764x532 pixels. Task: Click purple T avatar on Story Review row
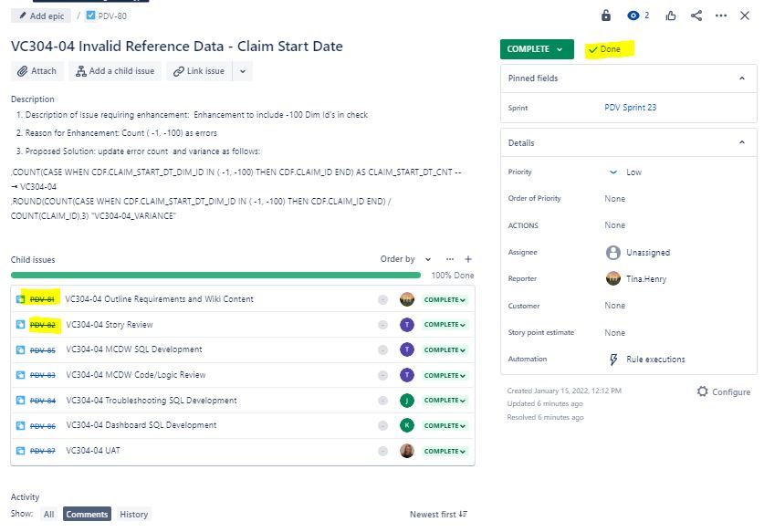[407, 325]
